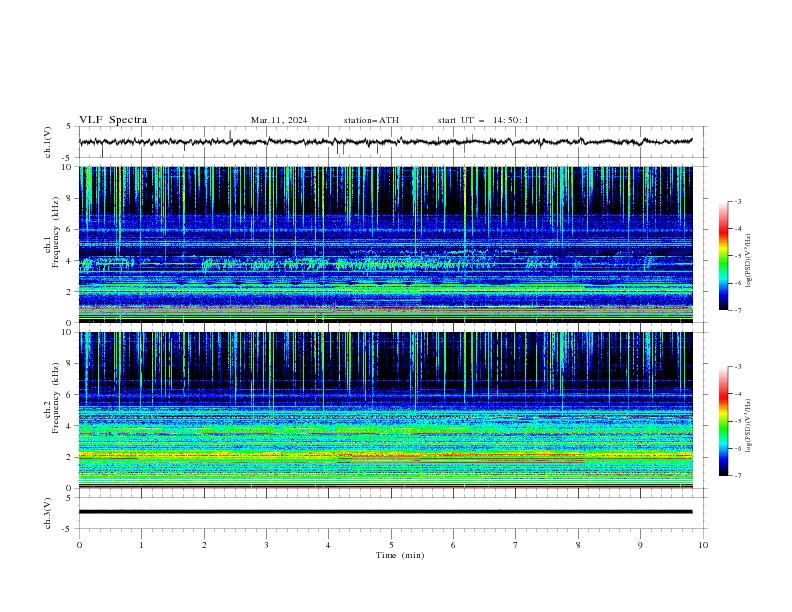Click the ch.2 colorbar "-6" tick
This screenshot has width=792, height=612.
pos(738,448)
